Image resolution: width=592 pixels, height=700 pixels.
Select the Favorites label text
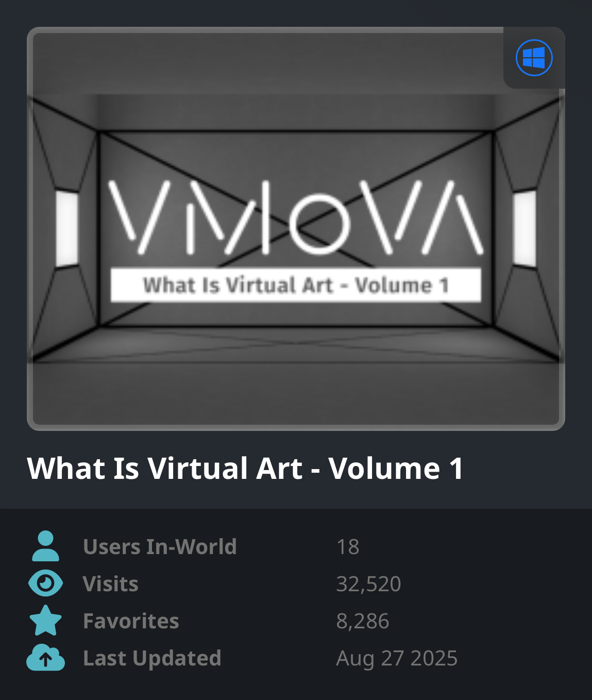(x=131, y=621)
